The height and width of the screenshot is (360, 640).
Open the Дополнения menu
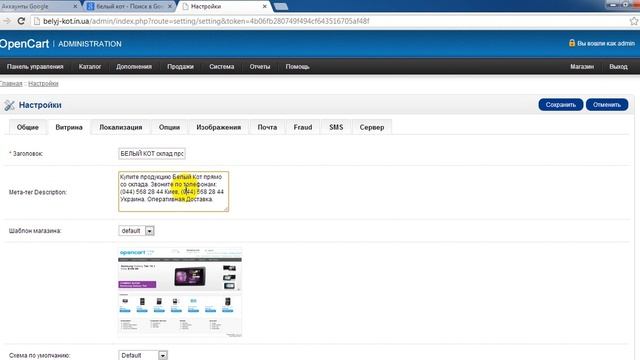[134, 67]
